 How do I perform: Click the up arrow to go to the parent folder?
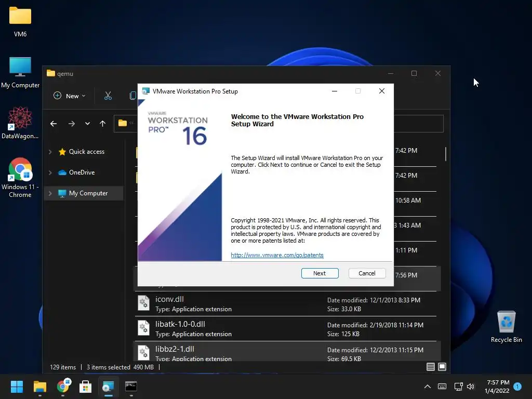pos(102,124)
